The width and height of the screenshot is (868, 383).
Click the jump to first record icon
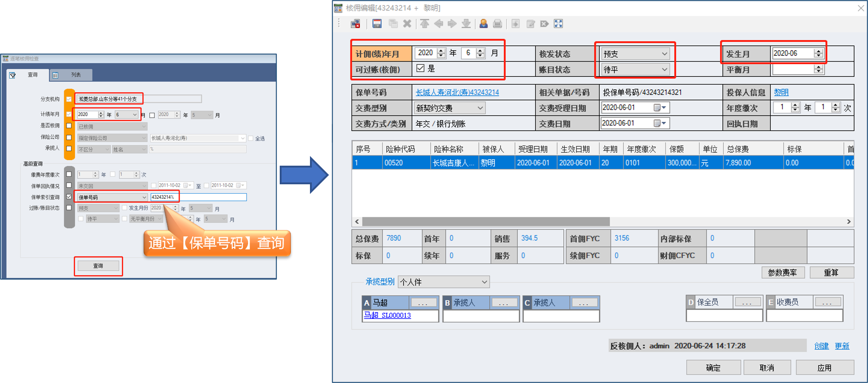(424, 24)
